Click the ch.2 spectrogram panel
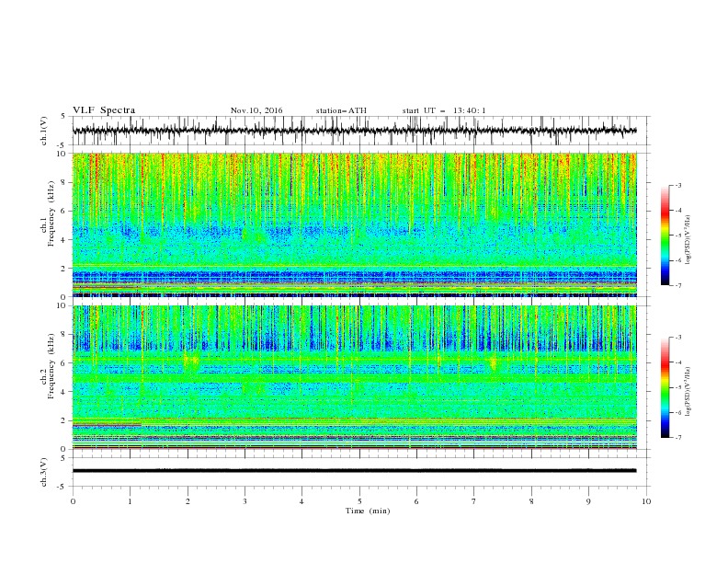The image size is (728, 563). tap(354, 377)
